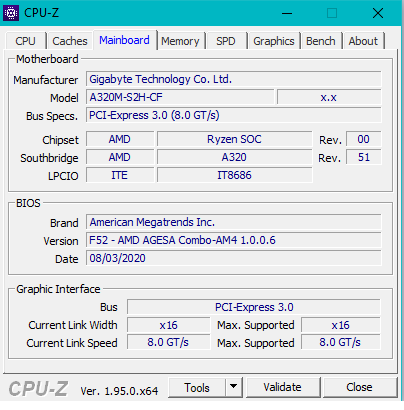The width and height of the screenshot is (404, 410).
Task: Click the Model field A320M-S2H-CF
Action: click(180, 97)
